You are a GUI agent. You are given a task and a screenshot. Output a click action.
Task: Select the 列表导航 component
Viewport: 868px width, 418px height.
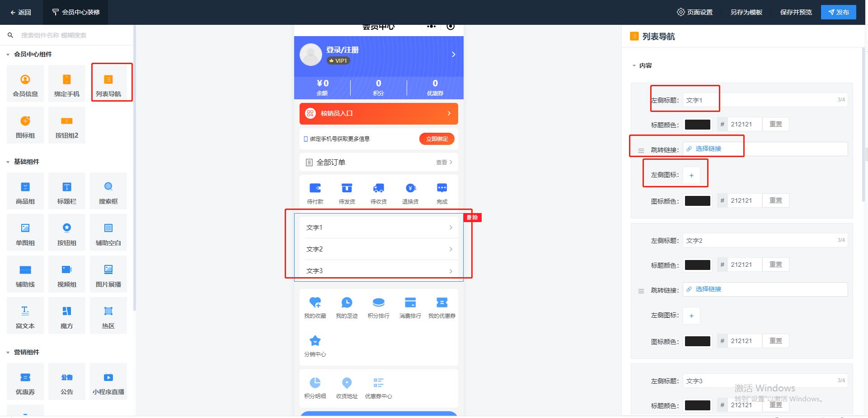[108, 84]
